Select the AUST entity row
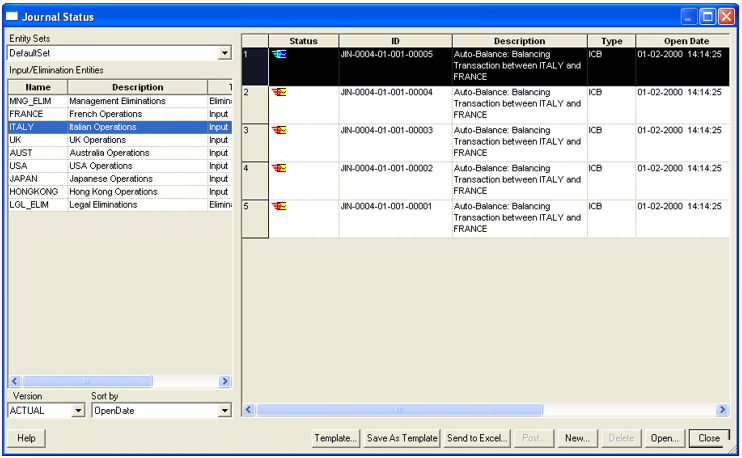This screenshot has height=458, width=742. 120,153
